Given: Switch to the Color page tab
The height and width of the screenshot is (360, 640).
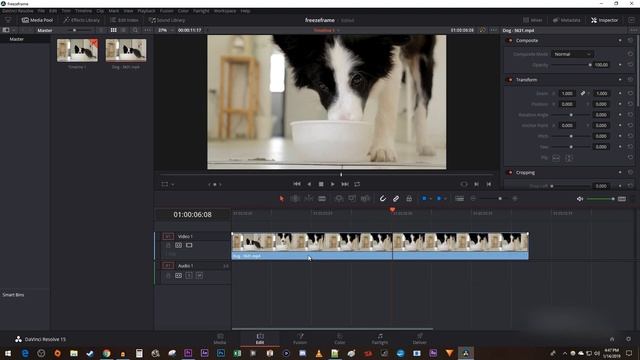Looking at the screenshot, I should coord(340,339).
